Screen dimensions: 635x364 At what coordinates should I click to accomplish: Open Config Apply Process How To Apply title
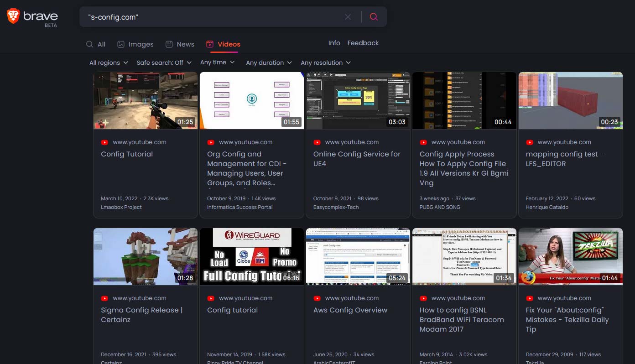pyautogui.click(x=464, y=168)
